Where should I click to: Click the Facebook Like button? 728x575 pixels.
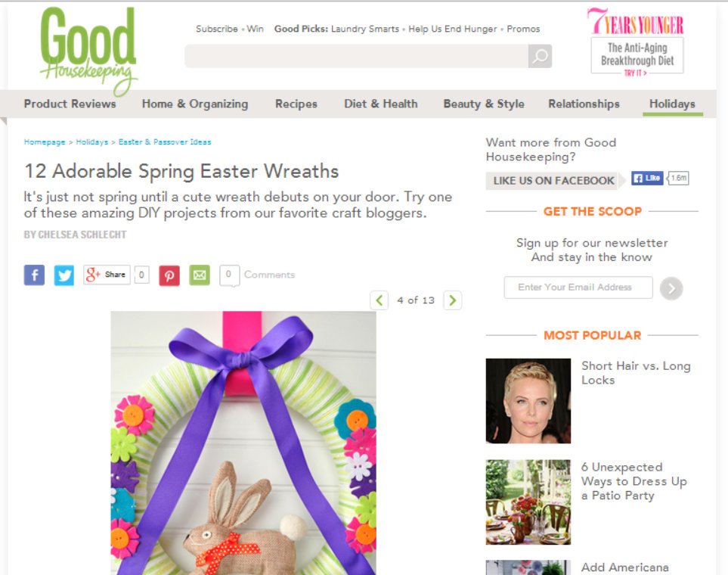[x=647, y=178]
